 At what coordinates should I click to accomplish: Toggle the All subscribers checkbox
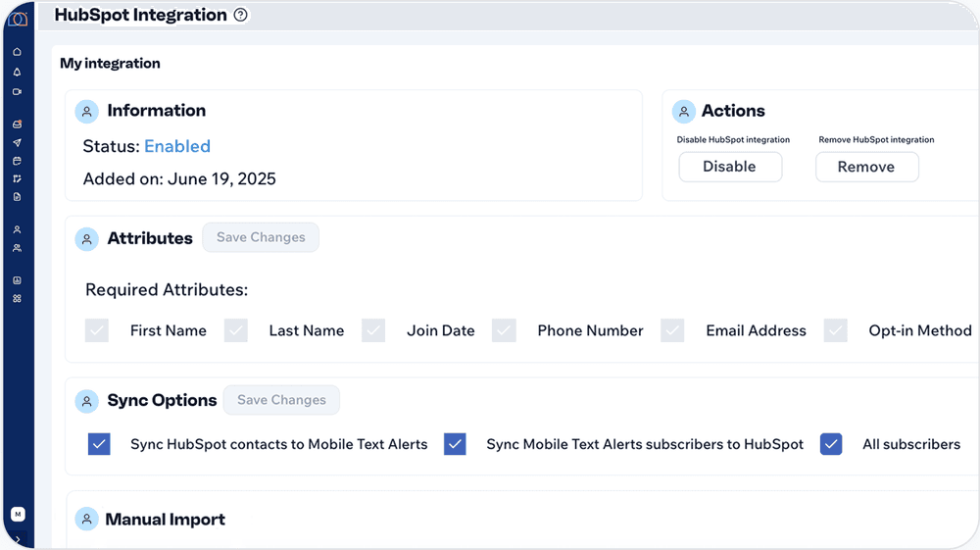click(831, 444)
